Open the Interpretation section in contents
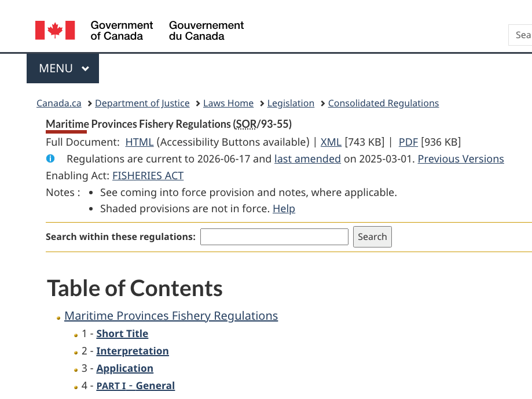 pos(133,351)
